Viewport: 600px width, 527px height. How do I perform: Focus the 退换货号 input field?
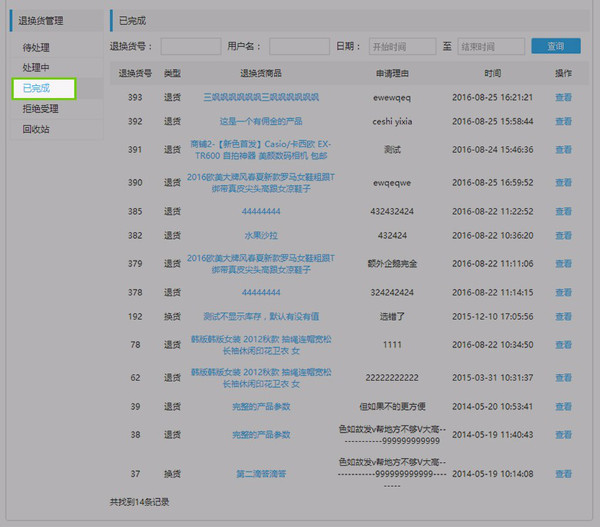point(191,46)
